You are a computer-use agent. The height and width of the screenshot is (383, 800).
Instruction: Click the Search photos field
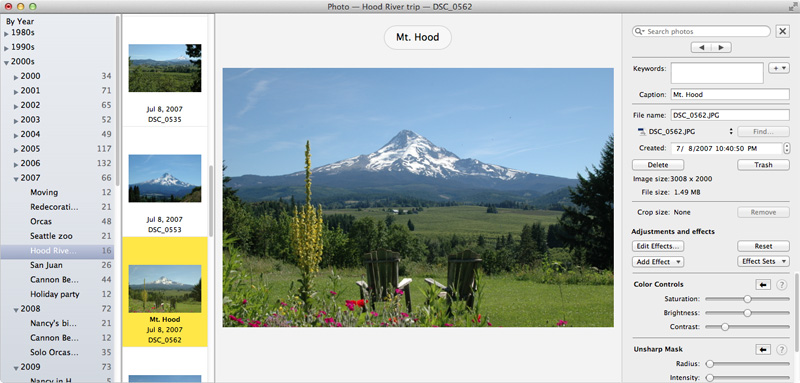[701, 32]
